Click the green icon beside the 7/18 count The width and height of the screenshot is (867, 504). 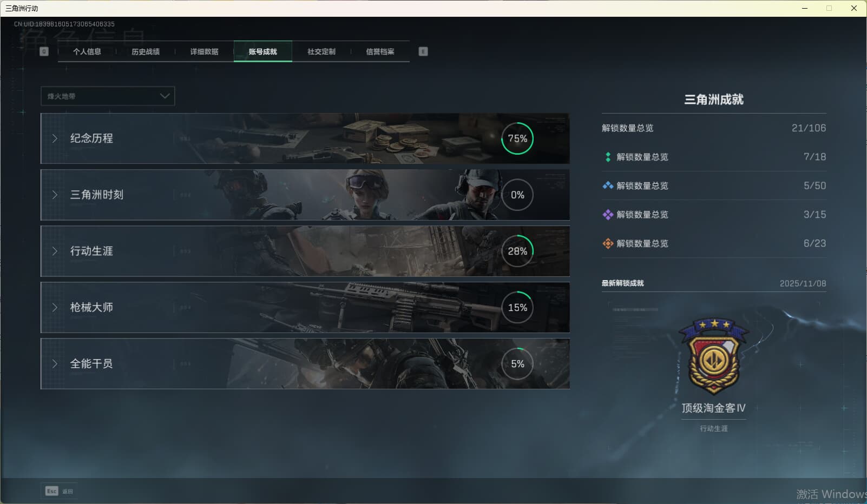[x=608, y=157]
